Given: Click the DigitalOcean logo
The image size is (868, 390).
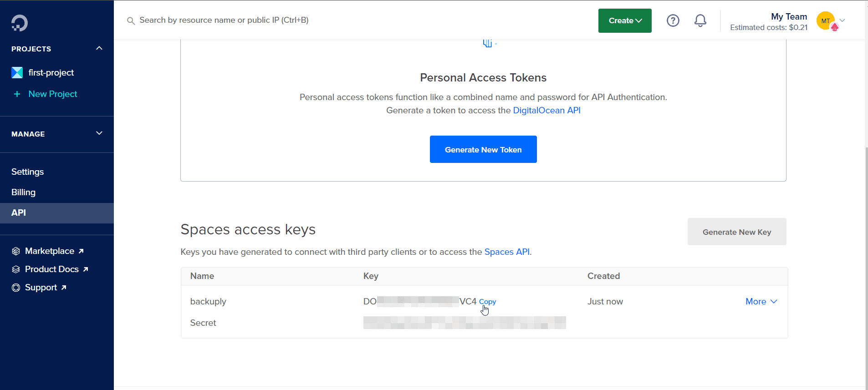Looking at the screenshot, I should [x=18, y=22].
